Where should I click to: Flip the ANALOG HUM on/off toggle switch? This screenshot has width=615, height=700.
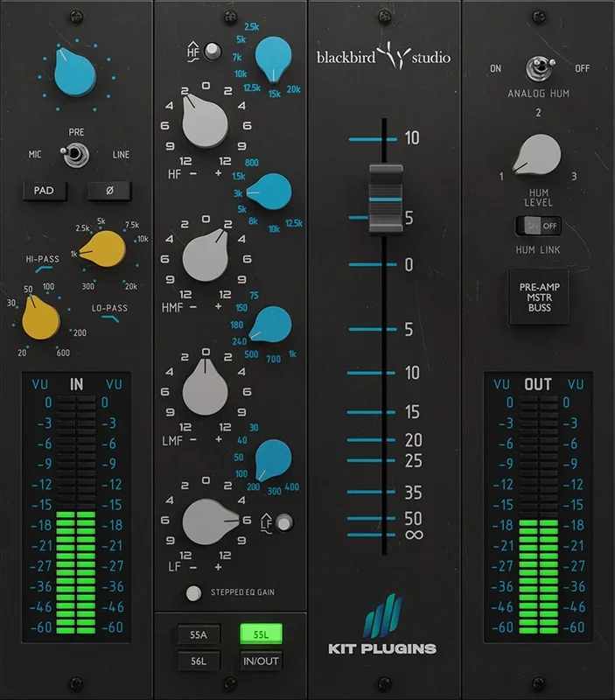point(538,68)
